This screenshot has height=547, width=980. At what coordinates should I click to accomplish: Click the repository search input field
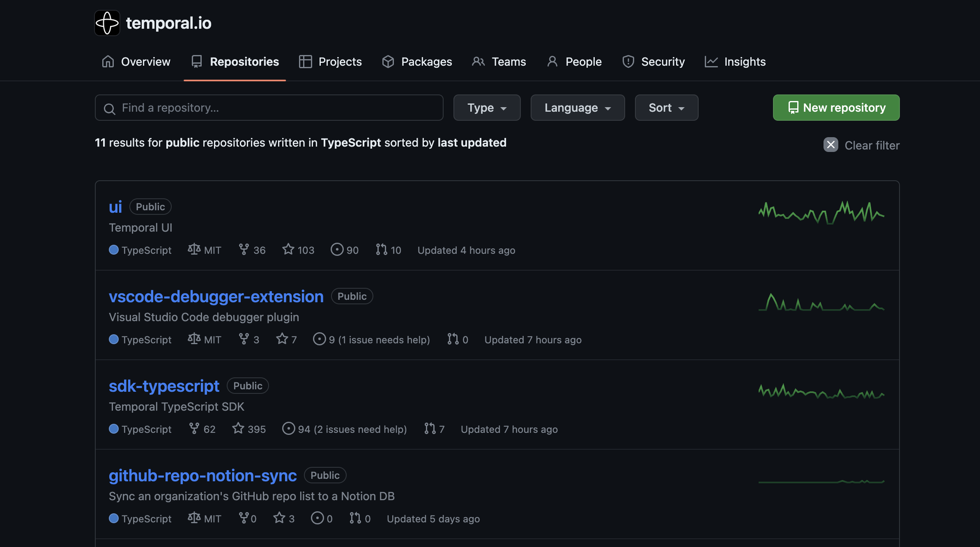269,108
